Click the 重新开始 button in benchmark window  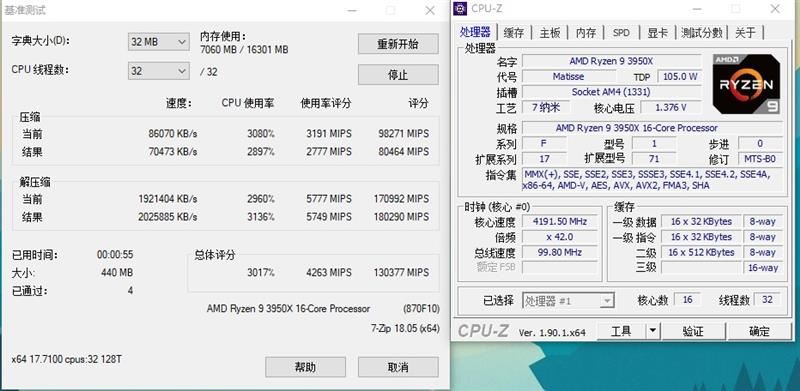pos(398,44)
